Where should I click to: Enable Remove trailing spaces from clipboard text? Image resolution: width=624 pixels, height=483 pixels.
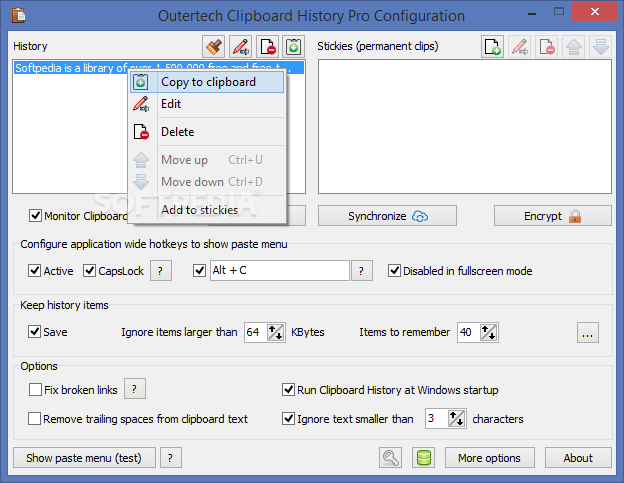[34, 419]
